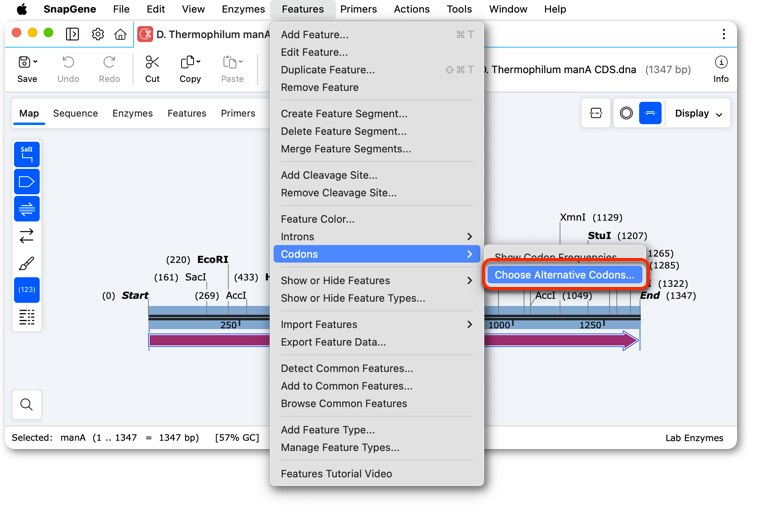Toggle the sidebar panel icon
This screenshot has width=762, height=519.
[72, 34]
